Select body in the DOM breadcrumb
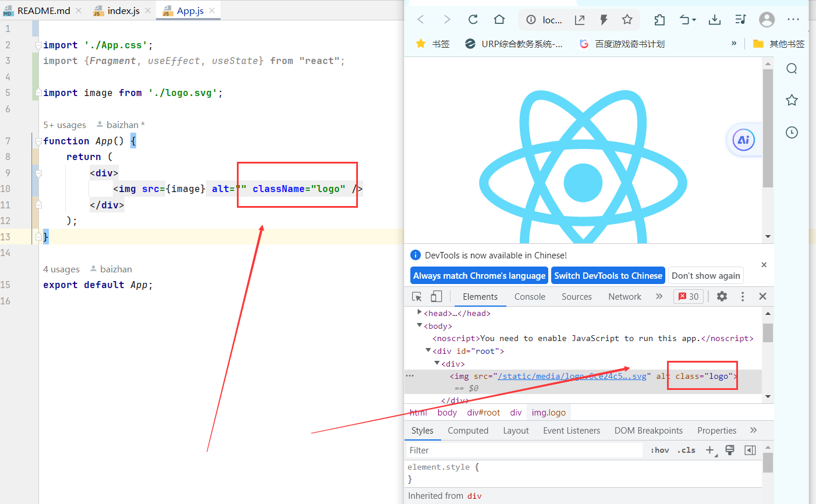 point(447,412)
